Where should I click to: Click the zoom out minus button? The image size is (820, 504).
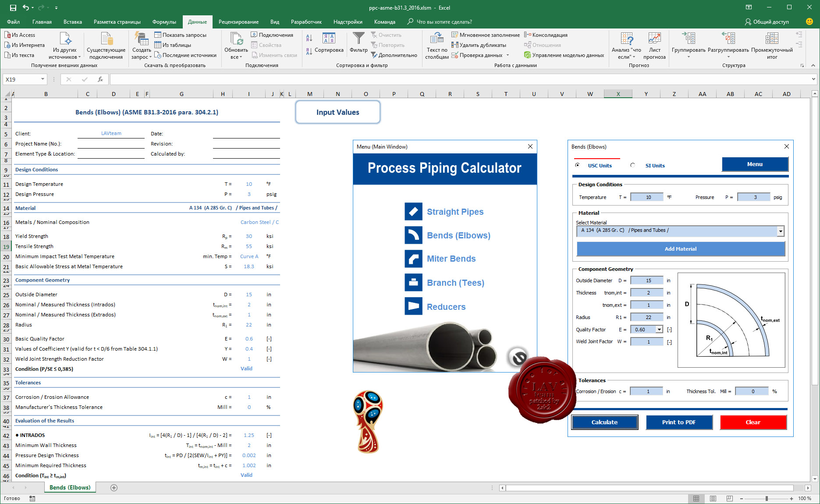click(742, 498)
